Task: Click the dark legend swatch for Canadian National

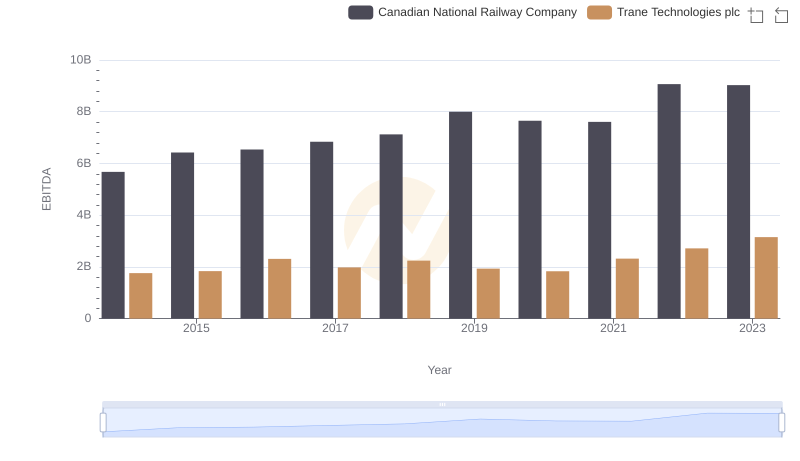Action: [361, 12]
